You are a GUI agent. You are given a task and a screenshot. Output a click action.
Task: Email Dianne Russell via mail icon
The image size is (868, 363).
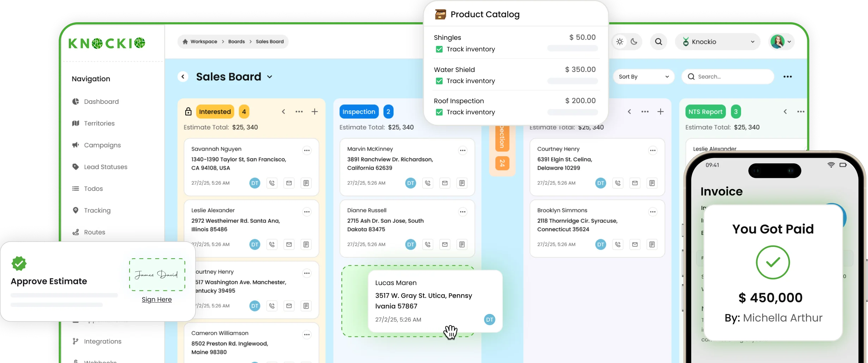(x=445, y=244)
